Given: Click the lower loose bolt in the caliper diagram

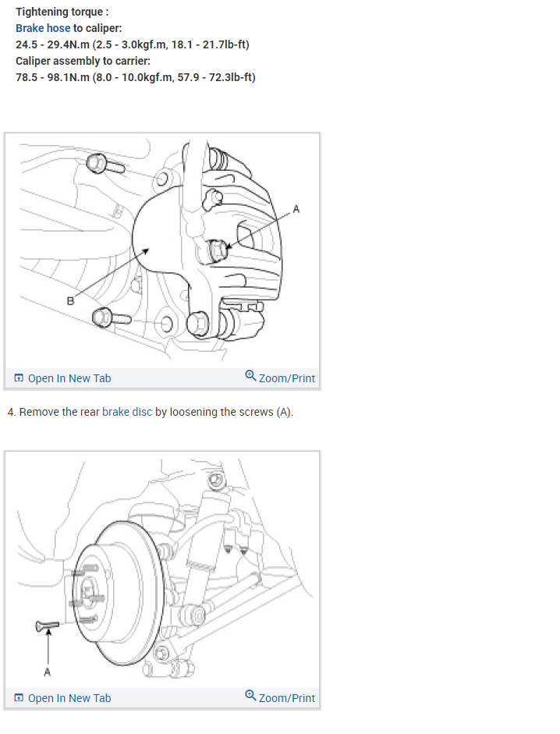Looking at the screenshot, I should (x=112, y=317).
